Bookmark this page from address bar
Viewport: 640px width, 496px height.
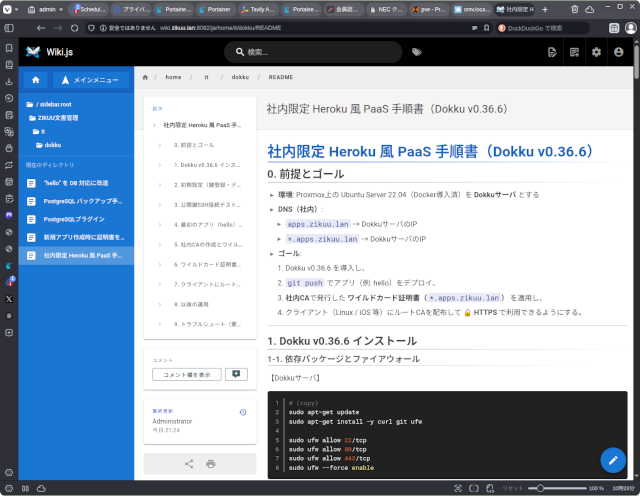tap(487, 28)
